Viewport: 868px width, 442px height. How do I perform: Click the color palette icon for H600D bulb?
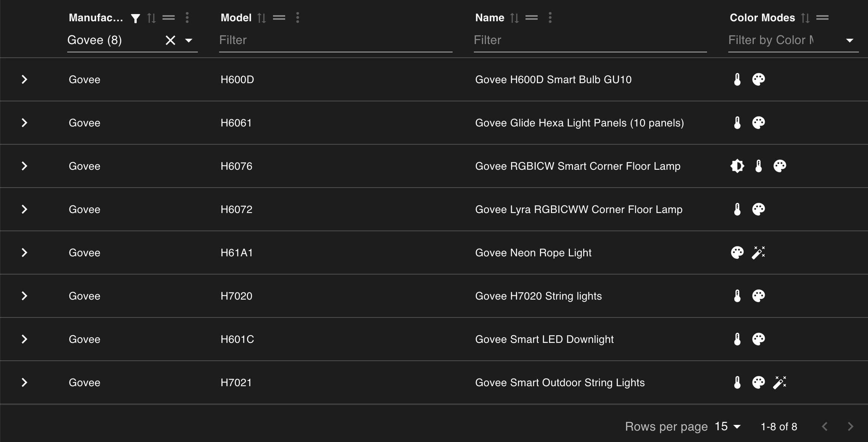pos(758,79)
